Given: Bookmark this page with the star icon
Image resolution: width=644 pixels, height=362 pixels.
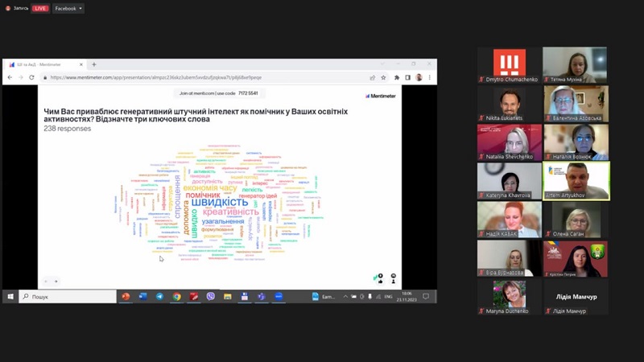Looking at the screenshot, I should [x=383, y=77].
